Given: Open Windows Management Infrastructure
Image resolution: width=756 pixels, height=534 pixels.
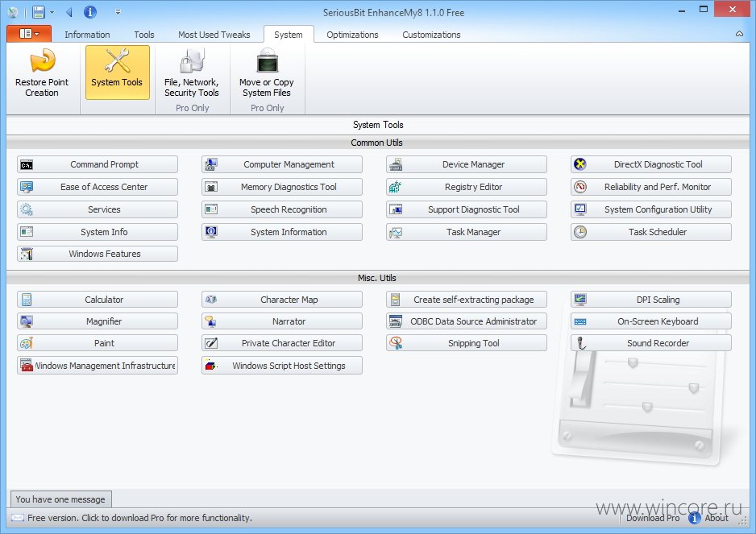Looking at the screenshot, I should [98, 366].
